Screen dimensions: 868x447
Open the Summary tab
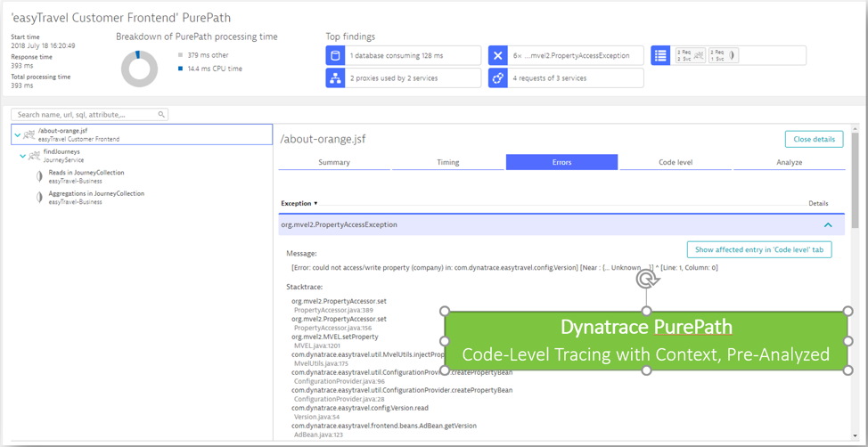point(334,162)
